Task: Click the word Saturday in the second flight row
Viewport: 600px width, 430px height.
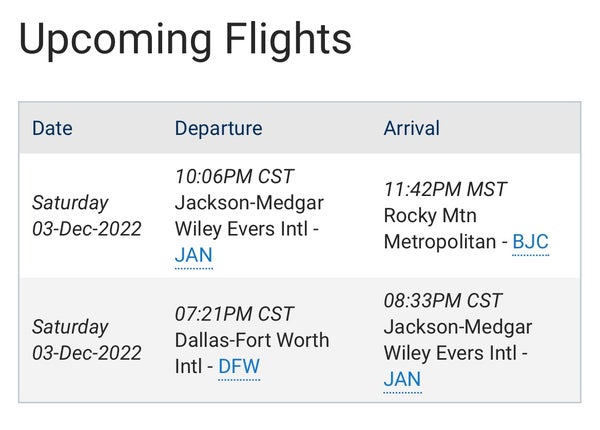Action: click(x=70, y=327)
